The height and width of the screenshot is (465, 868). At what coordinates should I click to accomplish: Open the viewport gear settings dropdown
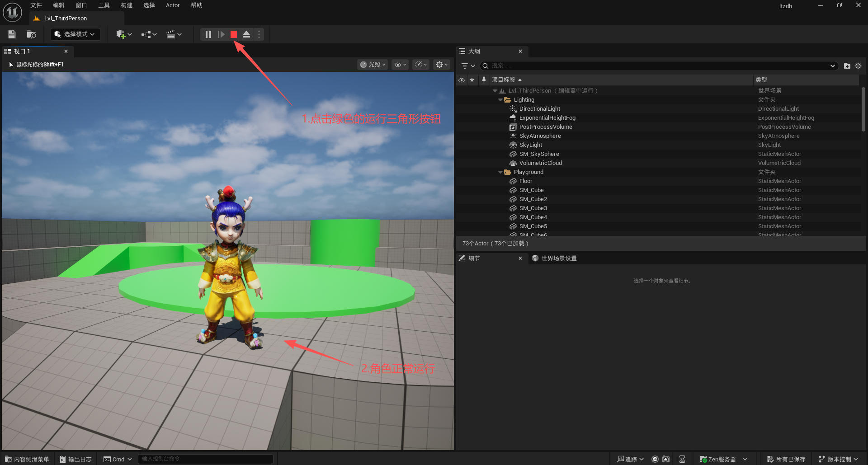click(x=441, y=65)
